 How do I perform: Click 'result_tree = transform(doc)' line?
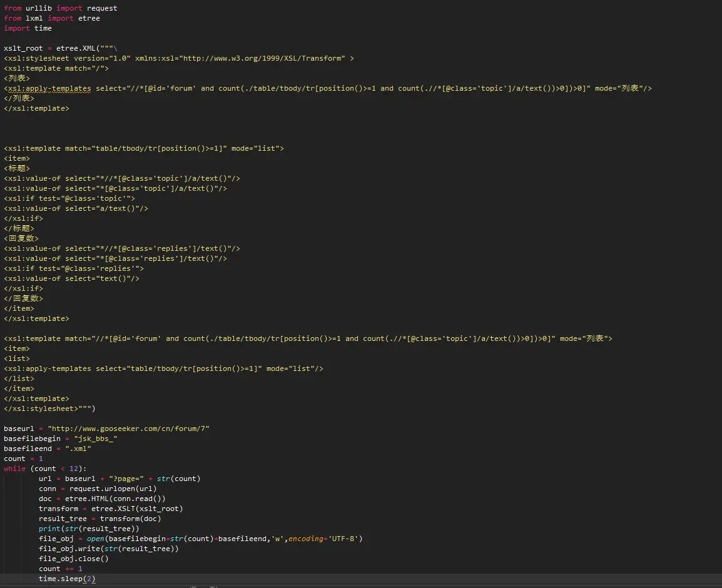100,519
